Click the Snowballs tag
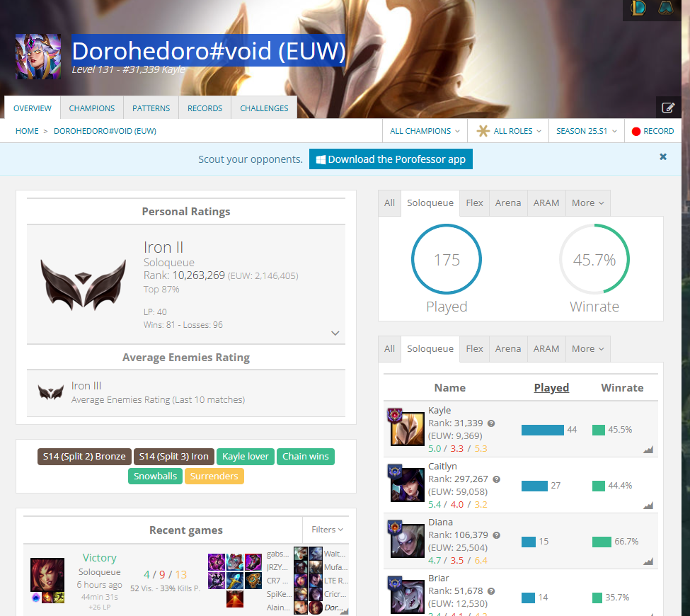 [x=155, y=476]
